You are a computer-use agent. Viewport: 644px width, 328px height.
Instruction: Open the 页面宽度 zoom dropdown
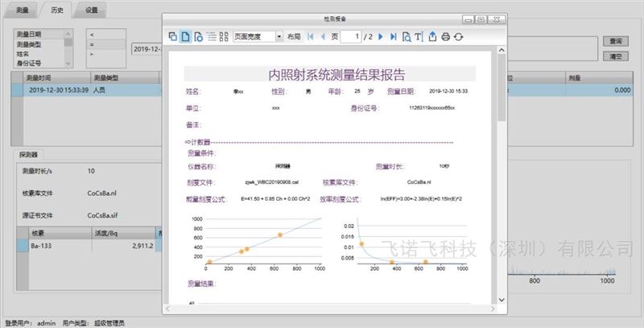click(279, 36)
